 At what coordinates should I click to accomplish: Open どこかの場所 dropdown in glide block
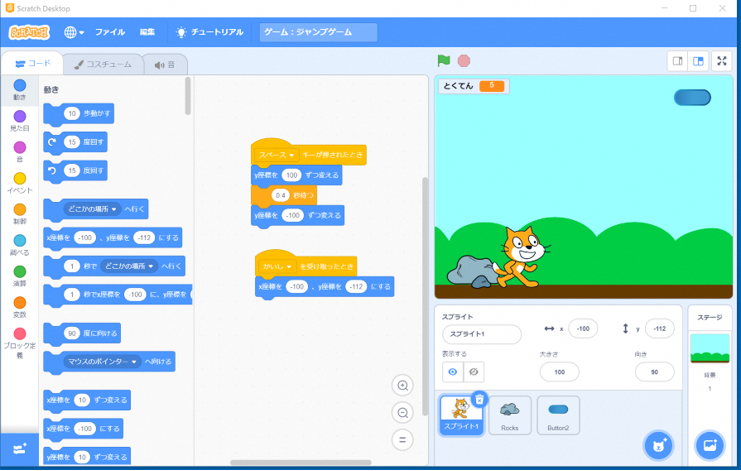point(129,266)
